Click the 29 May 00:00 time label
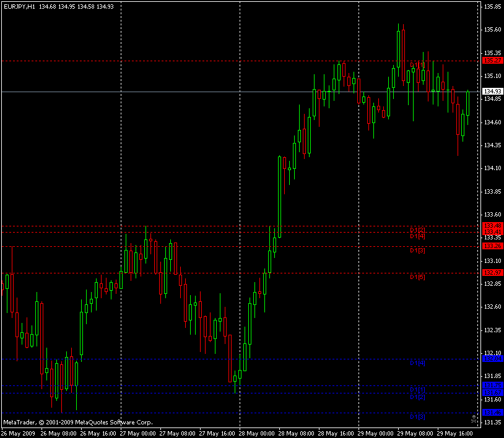This screenshot has height=438, width=504. point(376,434)
